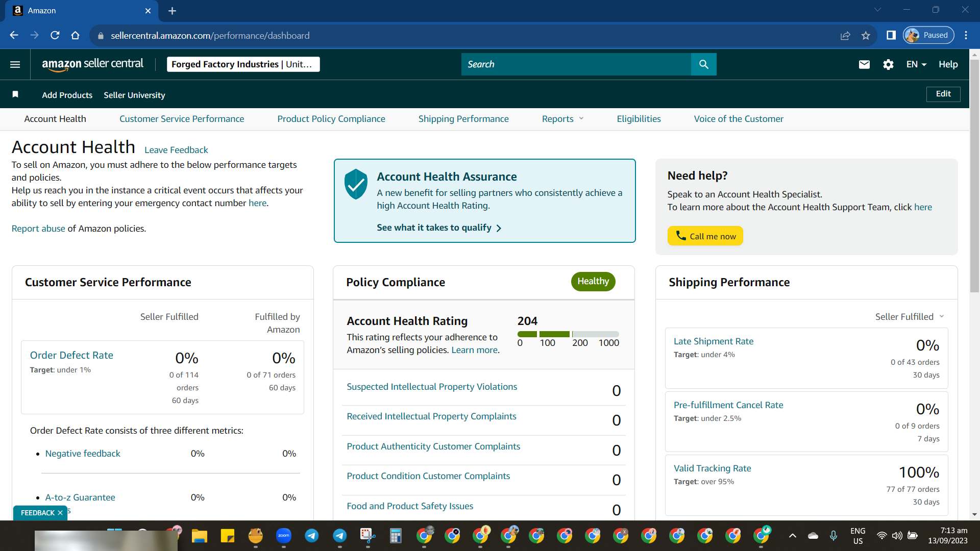
Task: Open the browser home page
Action: tap(76, 35)
